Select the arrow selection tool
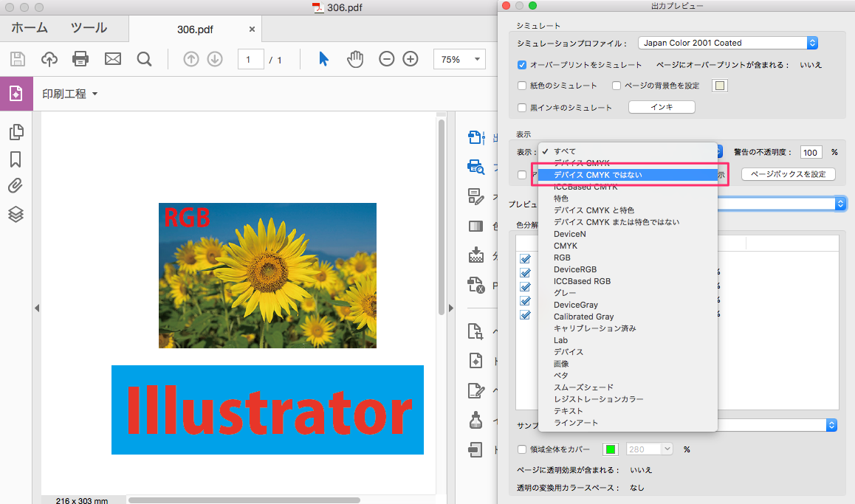Screen dimensions: 855x504 (324, 59)
